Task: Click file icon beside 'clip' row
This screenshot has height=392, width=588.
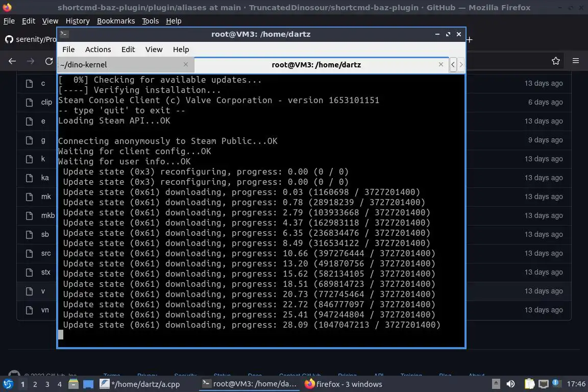Action: (x=29, y=103)
